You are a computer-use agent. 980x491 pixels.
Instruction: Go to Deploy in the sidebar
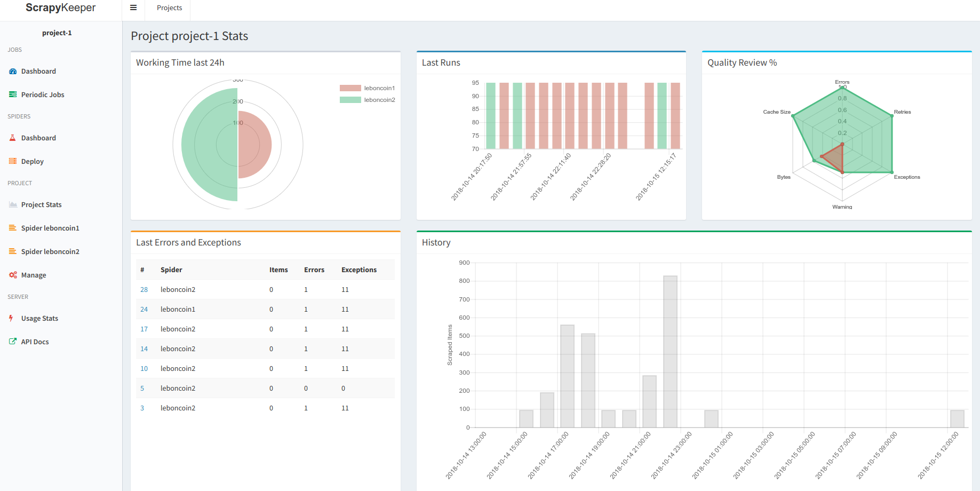point(33,161)
